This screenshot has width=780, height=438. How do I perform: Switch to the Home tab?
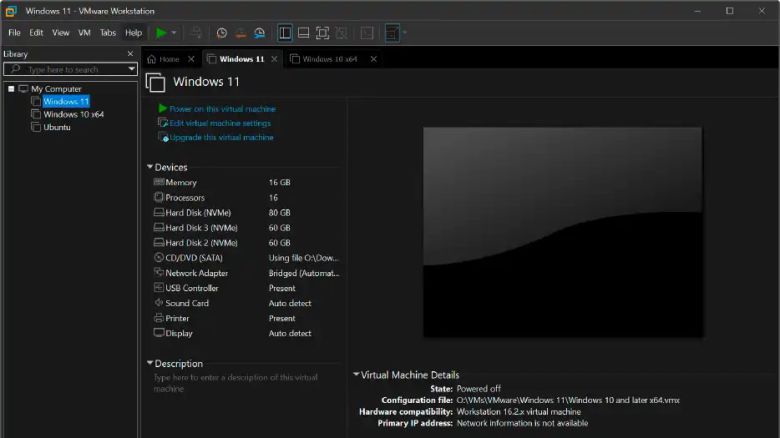click(x=163, y=59)
